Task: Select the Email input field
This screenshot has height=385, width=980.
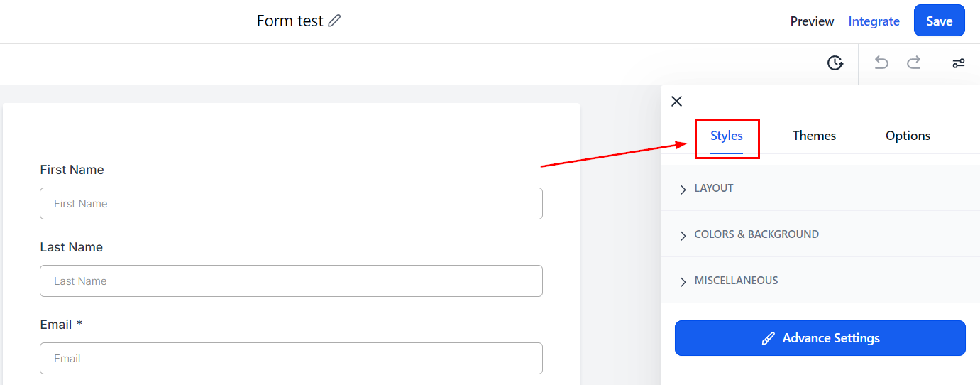Action: (x=291, y=359)
